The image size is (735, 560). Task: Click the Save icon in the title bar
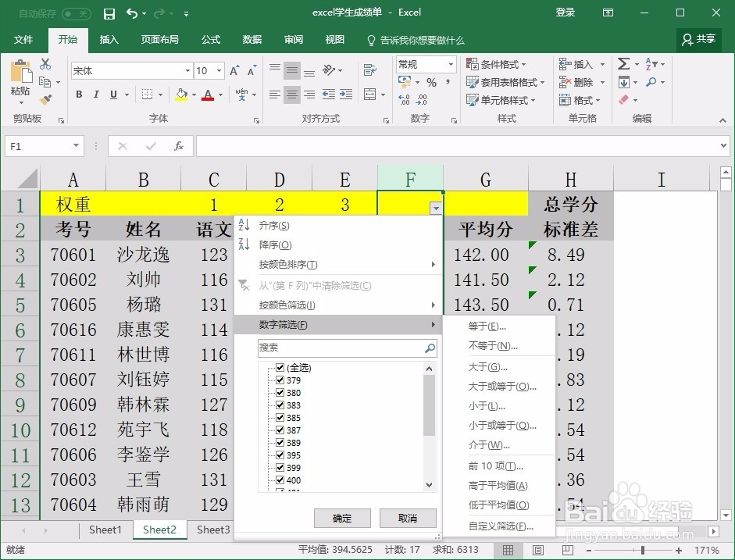click(x=109, y=13)
